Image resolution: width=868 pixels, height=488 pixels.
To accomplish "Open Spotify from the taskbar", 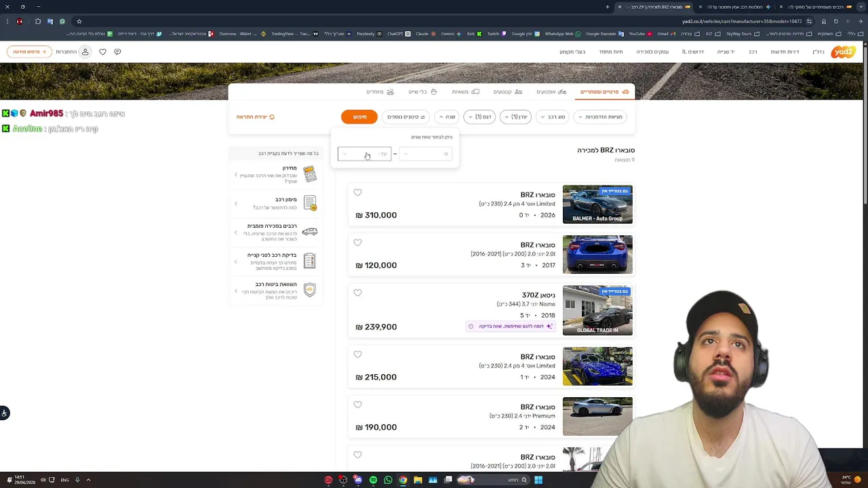I will click(x=373, y=480).
